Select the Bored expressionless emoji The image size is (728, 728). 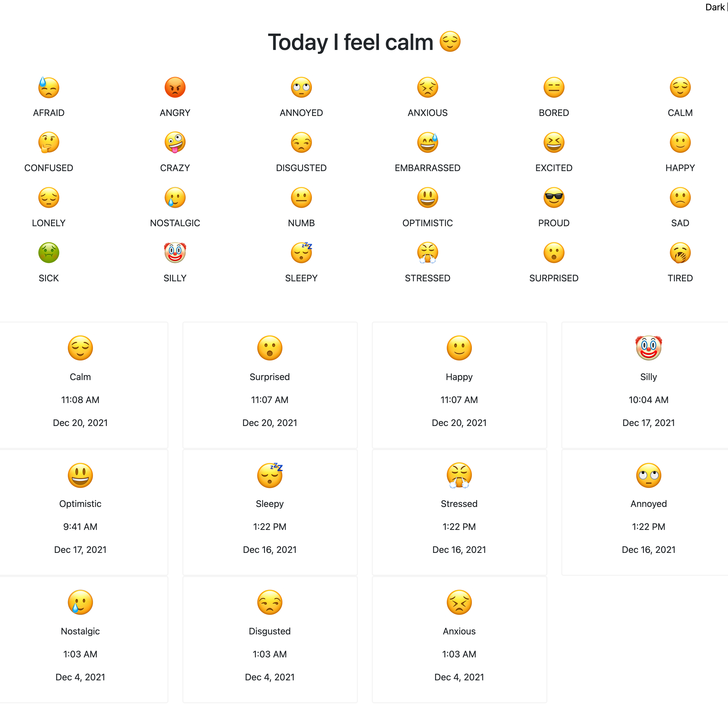coord(553,88)
